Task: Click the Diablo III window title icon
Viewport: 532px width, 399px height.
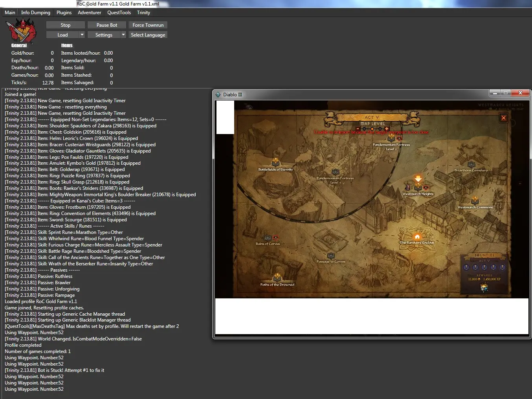Action: [x=218, y=95]
